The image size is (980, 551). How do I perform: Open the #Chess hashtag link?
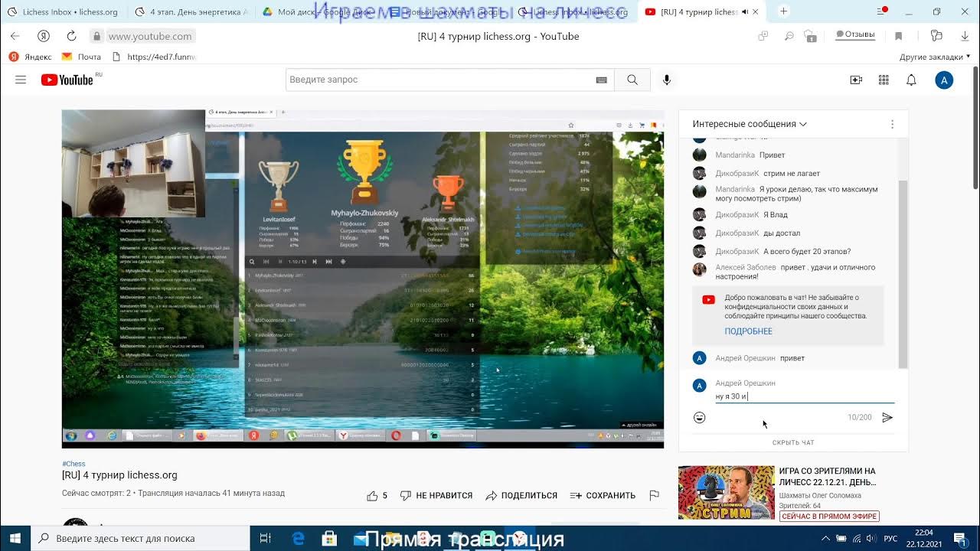pos(73,464)
